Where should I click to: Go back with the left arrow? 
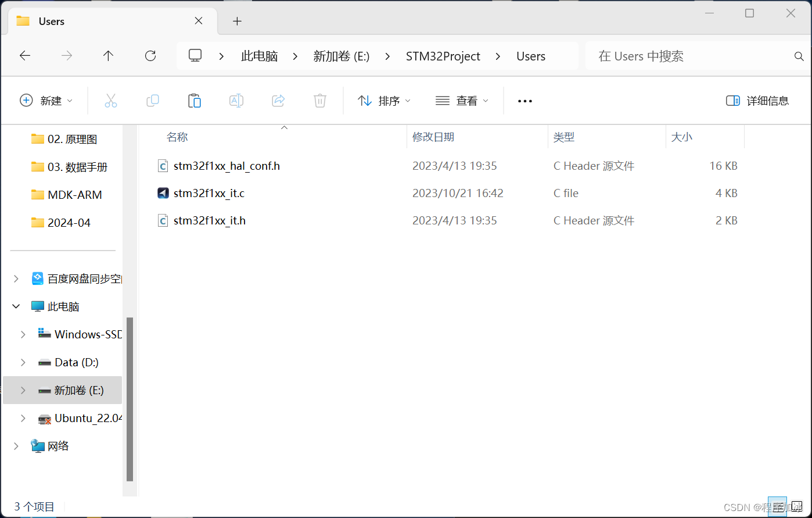point(25,56)
